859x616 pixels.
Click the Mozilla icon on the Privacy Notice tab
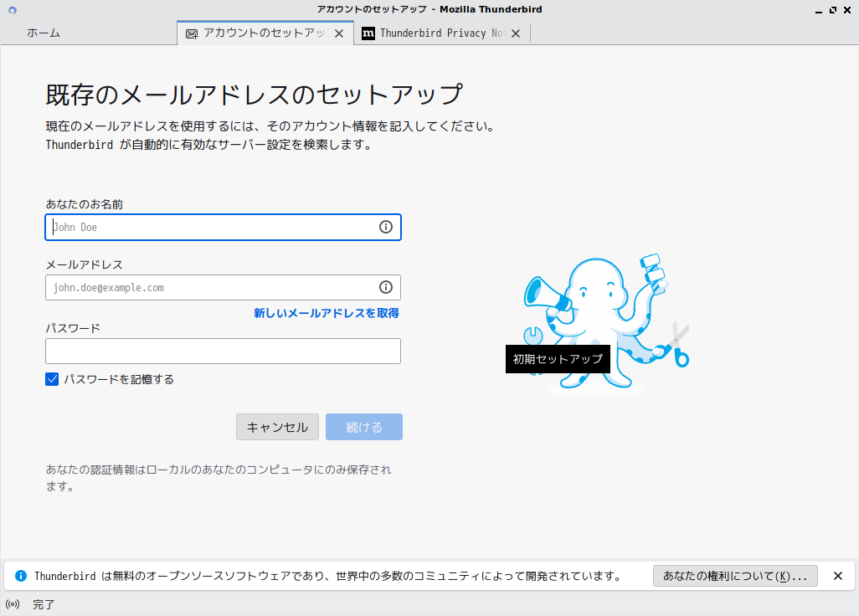pos(368,33)
